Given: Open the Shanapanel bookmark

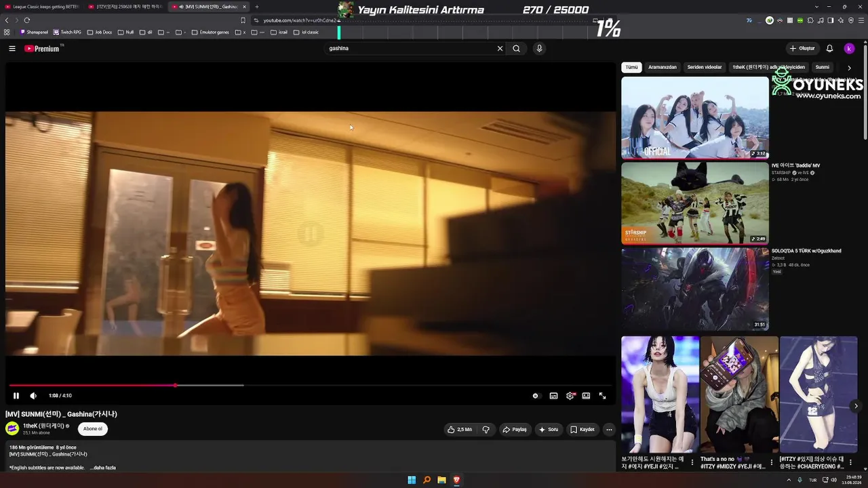Looking at the screenshot, I should pyautogui.click(x=35, y=32).
